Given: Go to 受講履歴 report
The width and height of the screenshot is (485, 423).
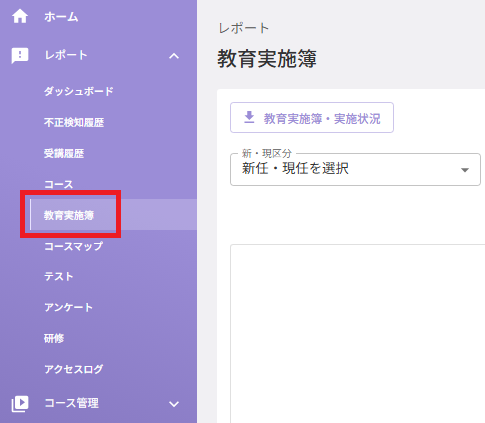Looking at the screenshot, I should [x=64, y=153].
